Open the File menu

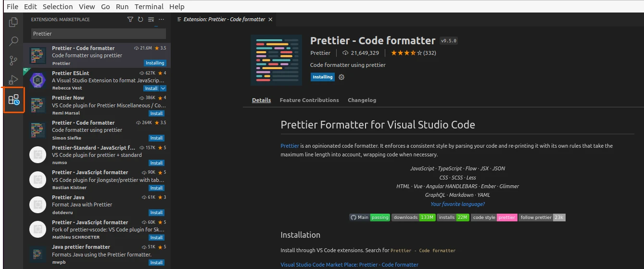[13, 7]
